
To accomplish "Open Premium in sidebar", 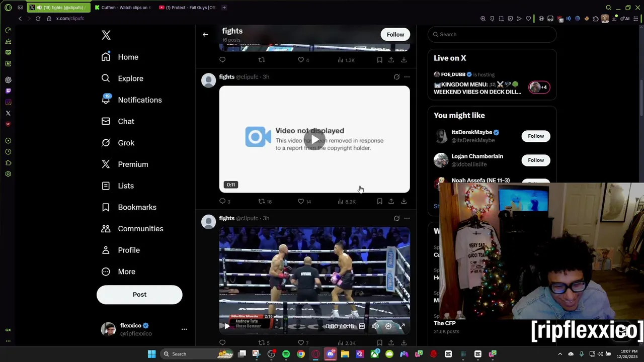I will [125, 164].
